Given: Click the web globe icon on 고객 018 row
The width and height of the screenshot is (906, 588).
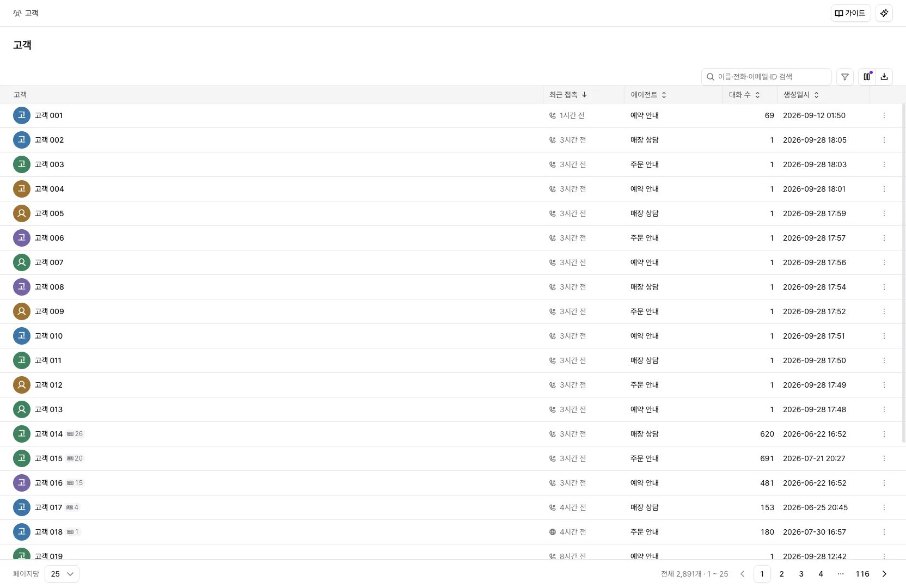Looking at the screenshot, I should click(553, 532).
